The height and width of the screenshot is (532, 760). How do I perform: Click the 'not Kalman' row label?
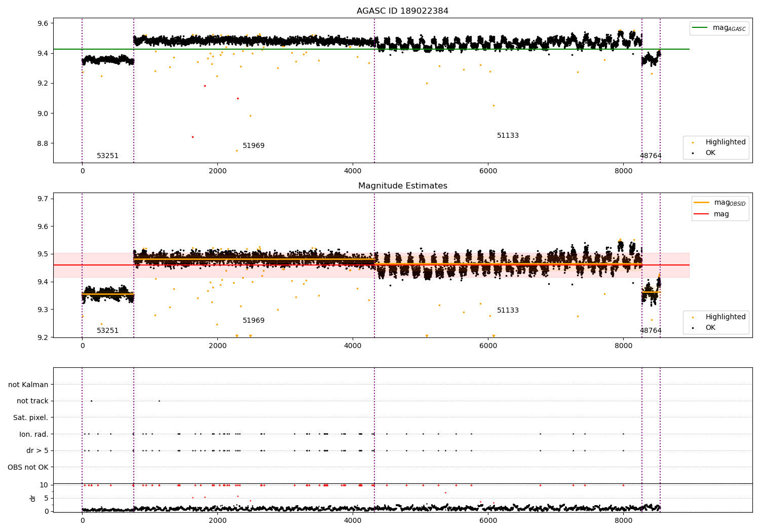(x=28, y=385)
